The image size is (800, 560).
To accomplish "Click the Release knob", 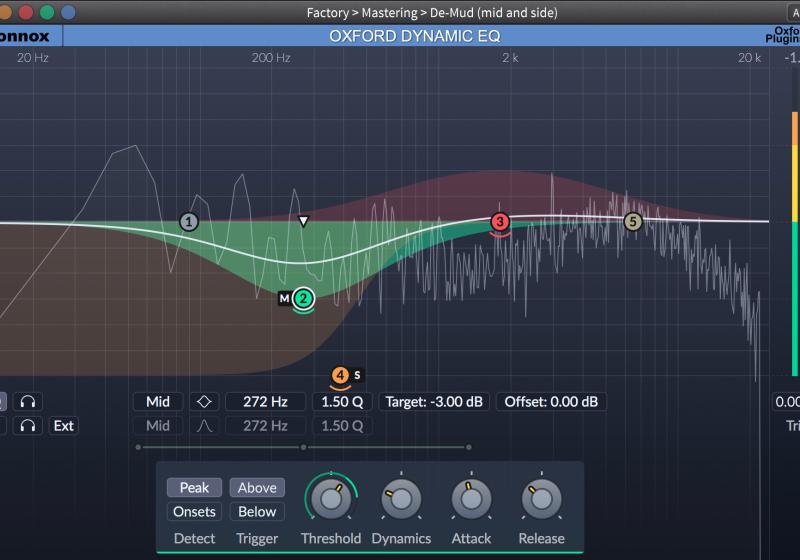I will tap(541, 499).
